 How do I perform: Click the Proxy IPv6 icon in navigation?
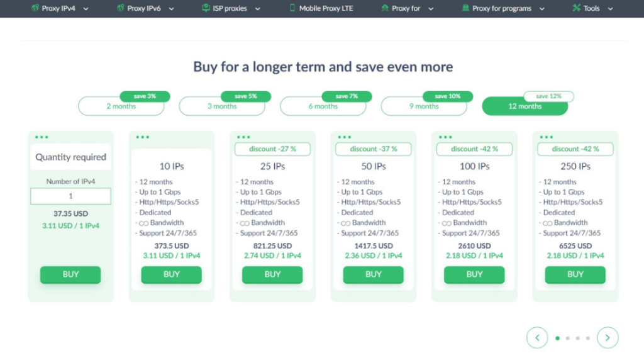click(x=120, y=8)
